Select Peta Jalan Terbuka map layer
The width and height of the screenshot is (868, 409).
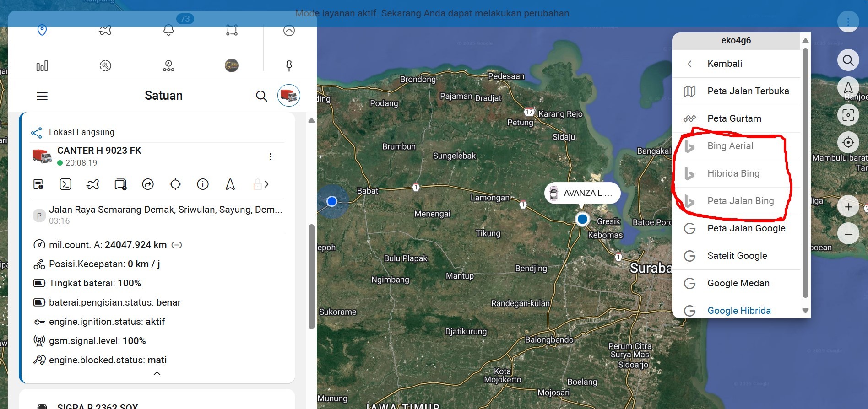(x=748, y=91)
